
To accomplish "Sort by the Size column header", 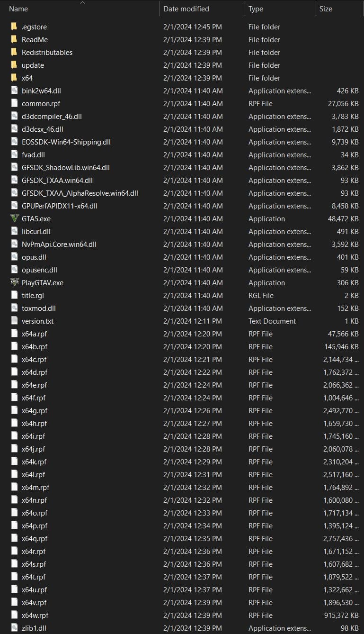I will [x=326, y=9].
